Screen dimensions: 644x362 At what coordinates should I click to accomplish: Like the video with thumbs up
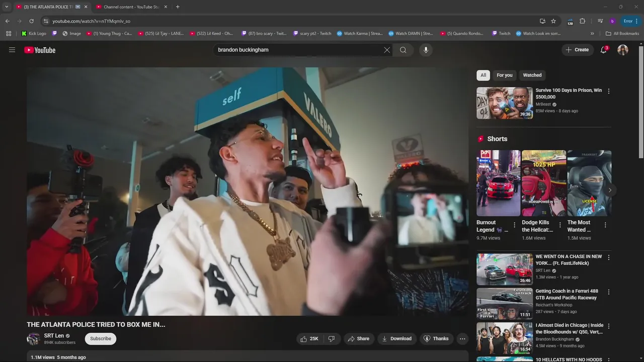tap(309, 339)
